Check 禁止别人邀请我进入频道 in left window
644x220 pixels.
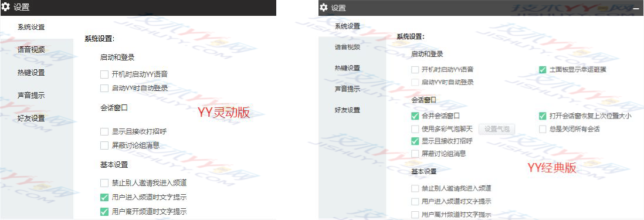(x=104, y=182)
